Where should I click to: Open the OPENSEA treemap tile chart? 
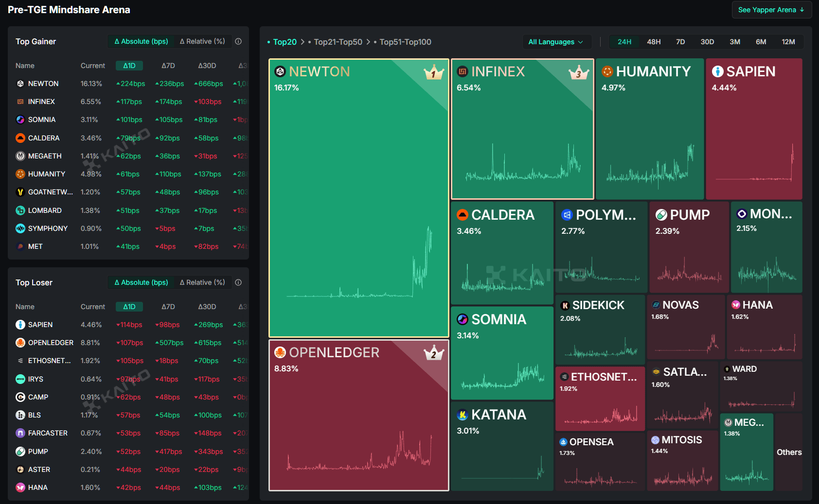coord(600,462)
